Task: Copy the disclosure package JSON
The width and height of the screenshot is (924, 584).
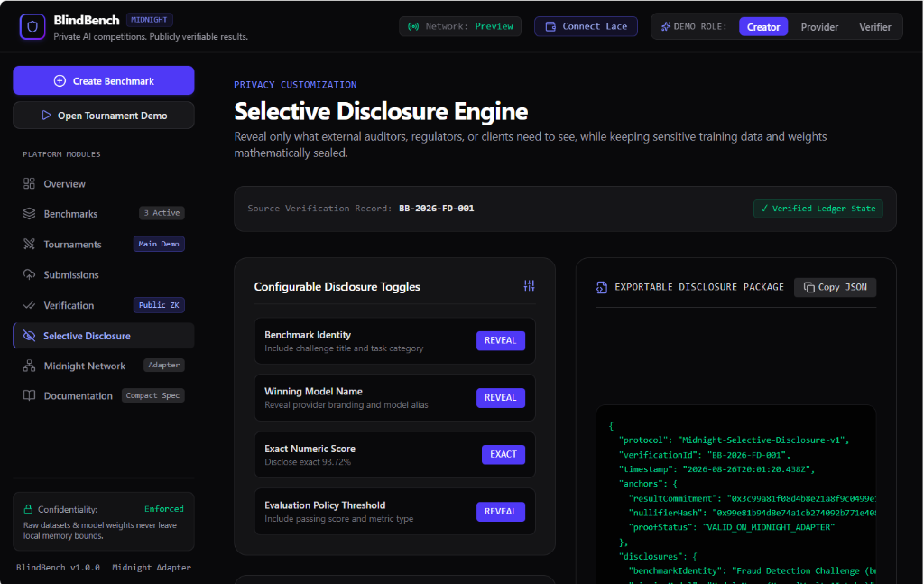Action: pyautogui.click(x=835, y=287)
